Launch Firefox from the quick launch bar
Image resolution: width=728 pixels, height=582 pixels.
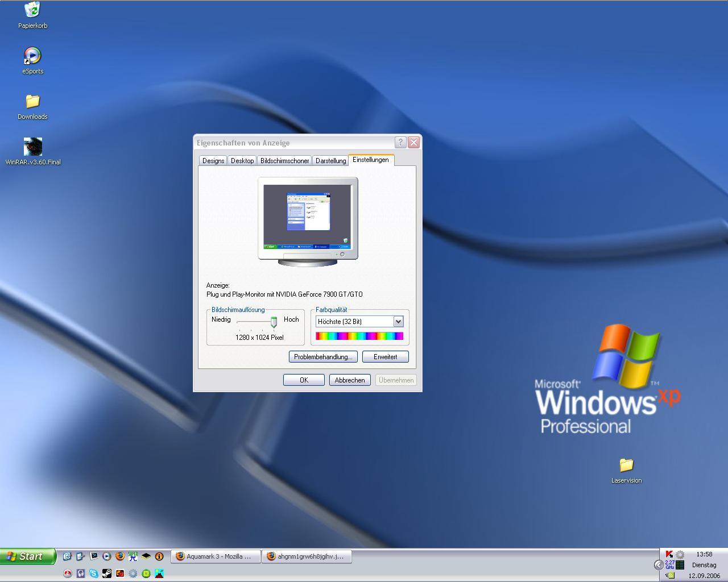tap(120, 556)
